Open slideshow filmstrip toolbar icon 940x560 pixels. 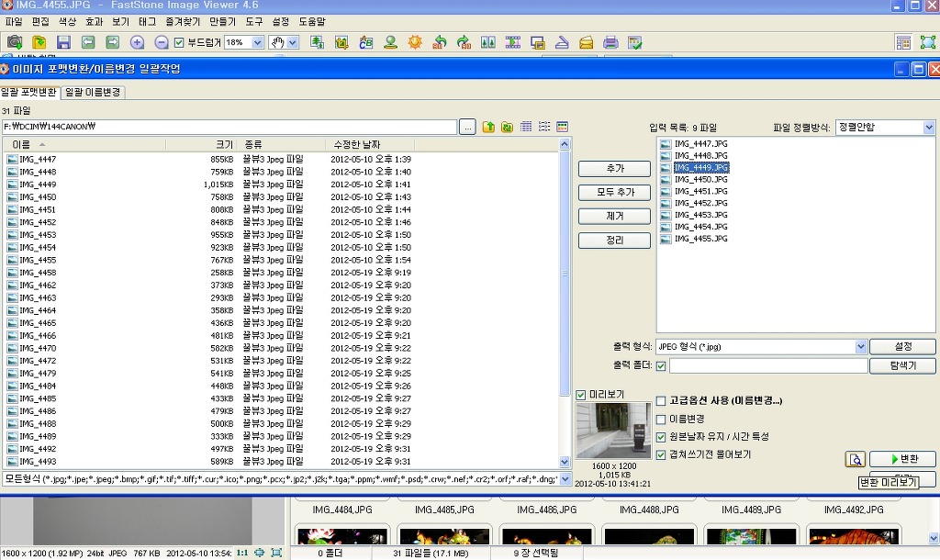pyautogui.click(x=513, y=42)
